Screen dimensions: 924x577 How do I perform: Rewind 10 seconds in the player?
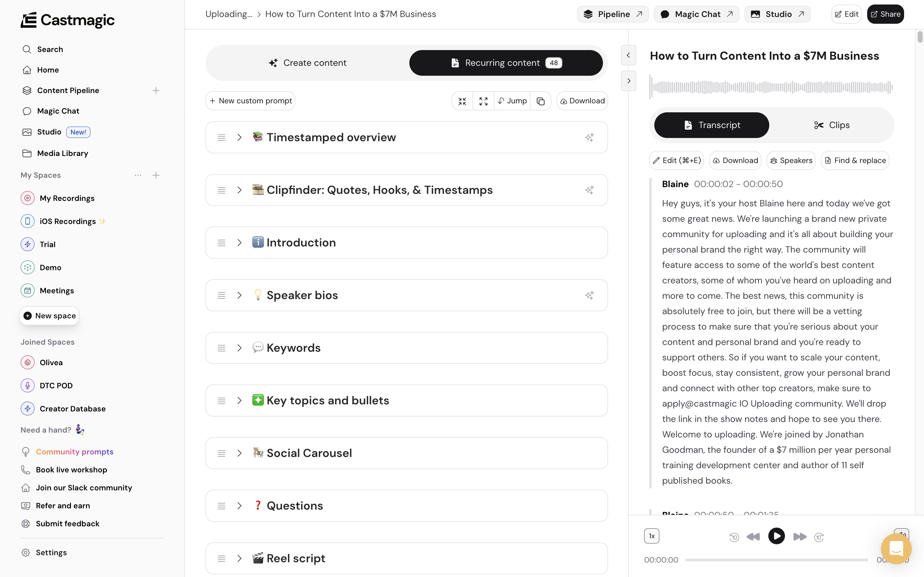click(x=734, y=537)
